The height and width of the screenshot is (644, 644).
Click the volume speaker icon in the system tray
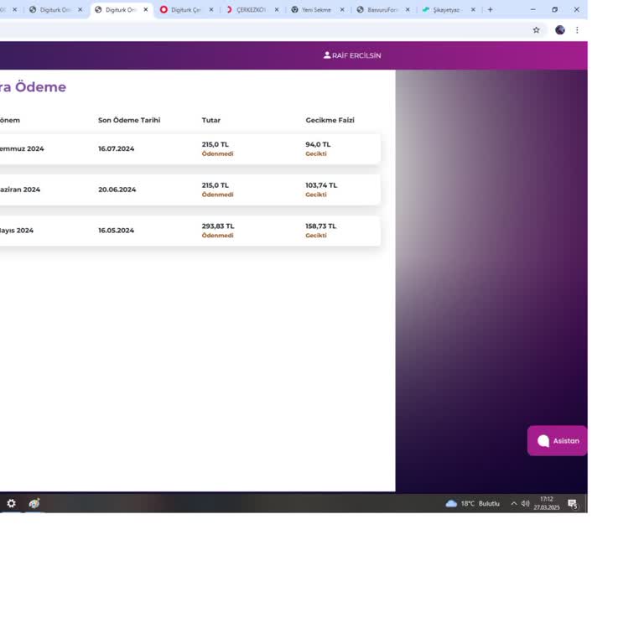[525, 503]
